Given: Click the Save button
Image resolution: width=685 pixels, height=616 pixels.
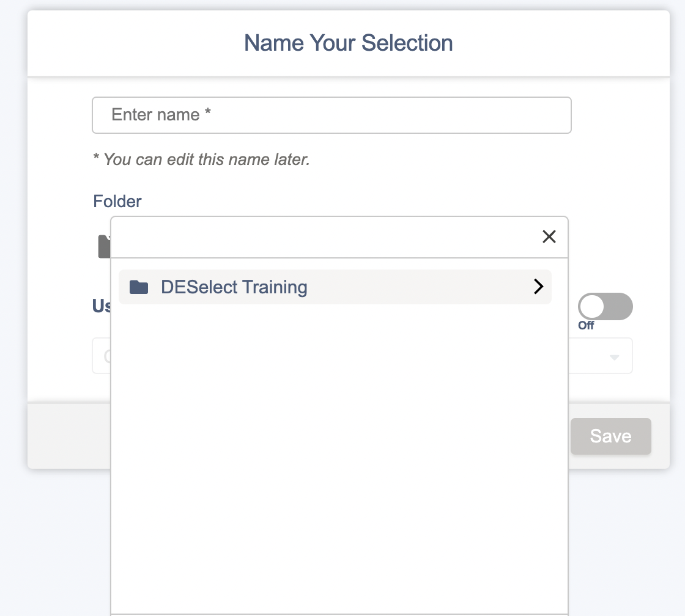Looking at the screenshot, I should 611,436.
